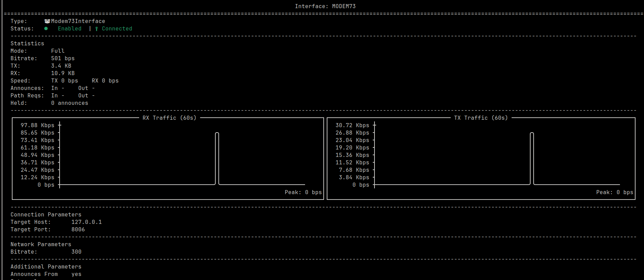Click the 'Modem73Interface' type value
Viewport: 644px width, 280px height.
point(78,21)
